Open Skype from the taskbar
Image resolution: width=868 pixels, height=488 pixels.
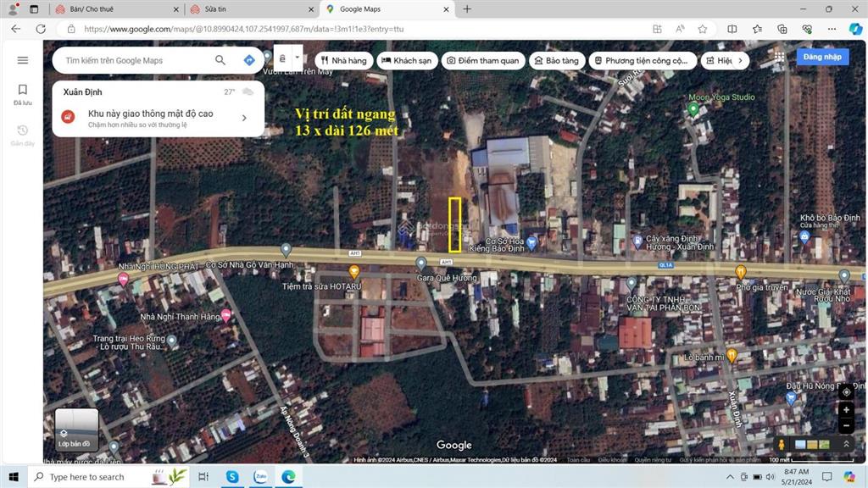232,476
